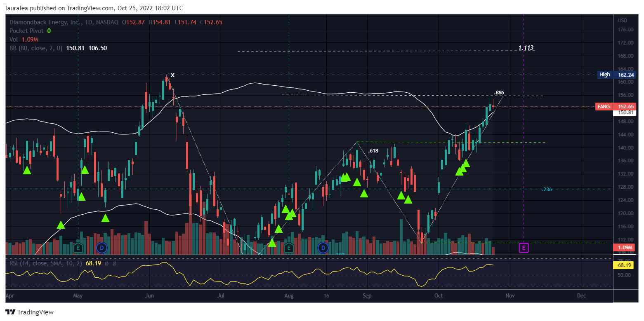Select the 1.113 extension level label
The image size is (644, 321).
(526, 48)
